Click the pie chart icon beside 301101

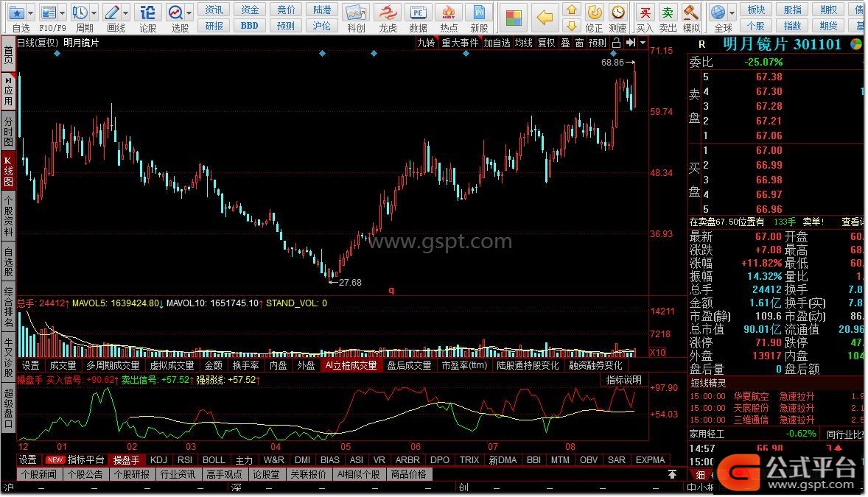point(855,44)
